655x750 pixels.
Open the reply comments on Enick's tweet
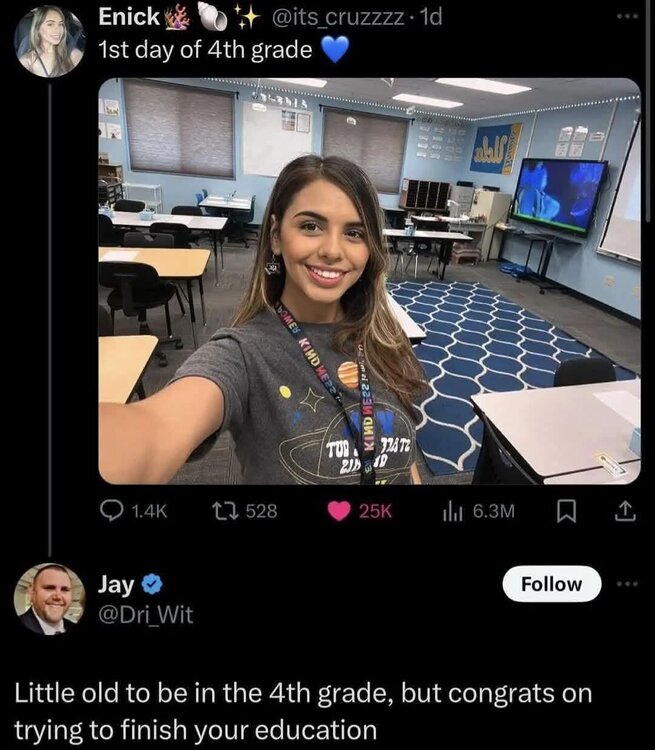133,511
